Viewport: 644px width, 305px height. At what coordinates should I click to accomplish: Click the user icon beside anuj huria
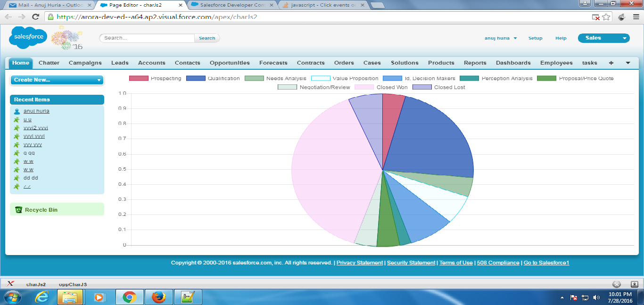(17, 111)
